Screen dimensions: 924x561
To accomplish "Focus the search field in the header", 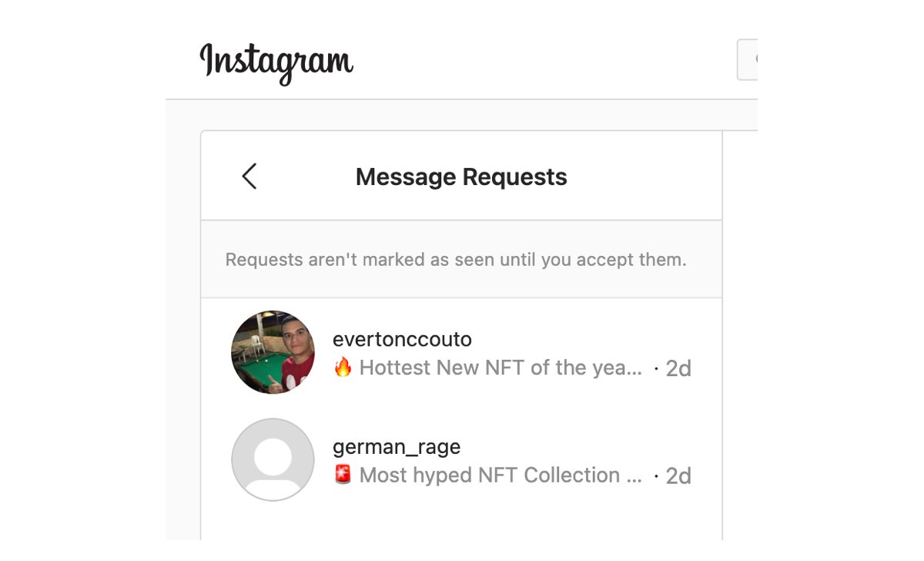I will 748,60.
